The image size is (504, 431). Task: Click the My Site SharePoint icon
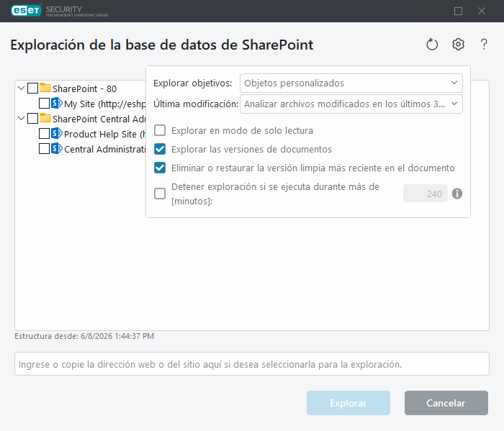(x=57, y=103)
